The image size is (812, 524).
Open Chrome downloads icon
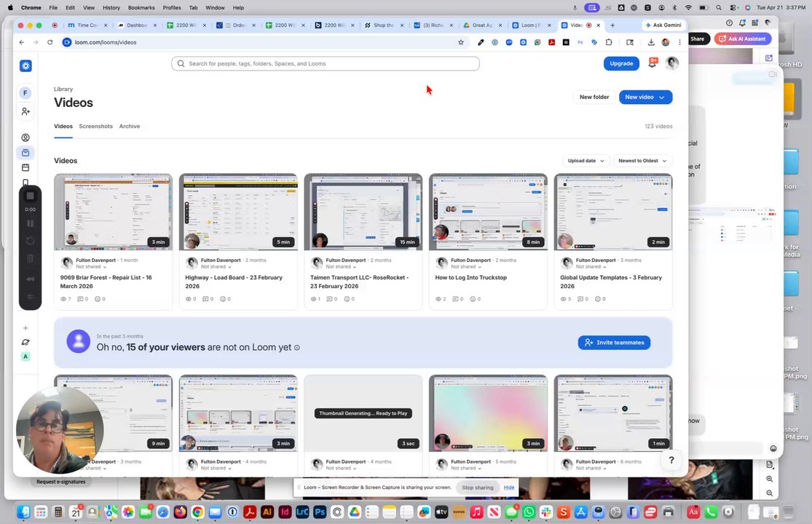point(651,42)
